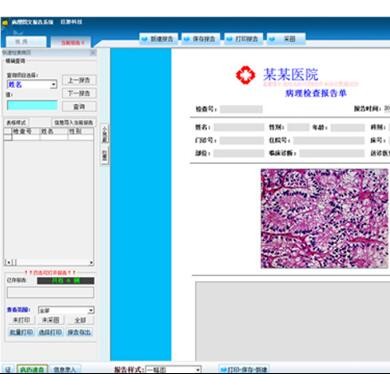Click the 保存报告 (save report) toolbar button
The width and height of the screenshot is (390, 390).
[x=201, y=39]
